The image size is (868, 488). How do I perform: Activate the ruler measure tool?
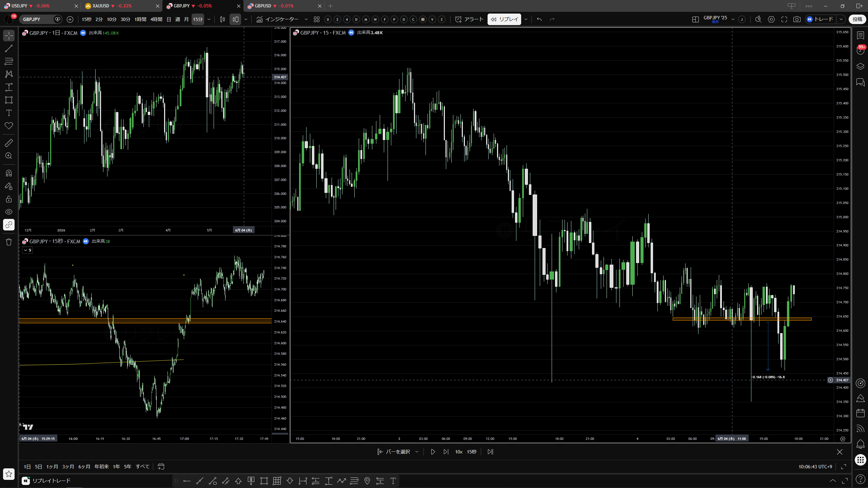coord(9,143)
